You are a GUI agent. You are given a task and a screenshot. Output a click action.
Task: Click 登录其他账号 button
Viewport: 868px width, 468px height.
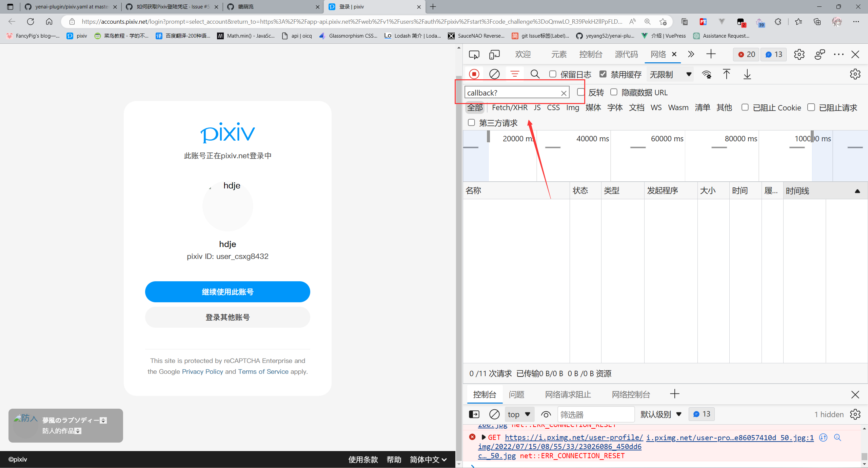(227, 317)
